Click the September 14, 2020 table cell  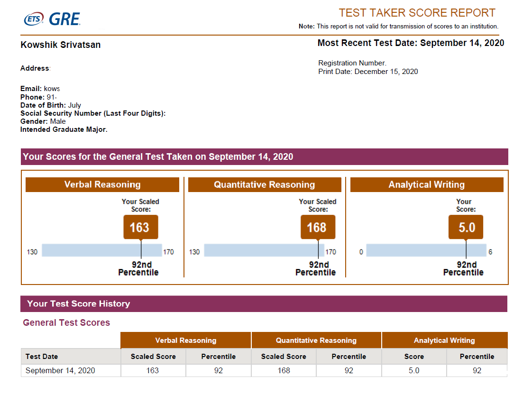click(x=71, y=370)
